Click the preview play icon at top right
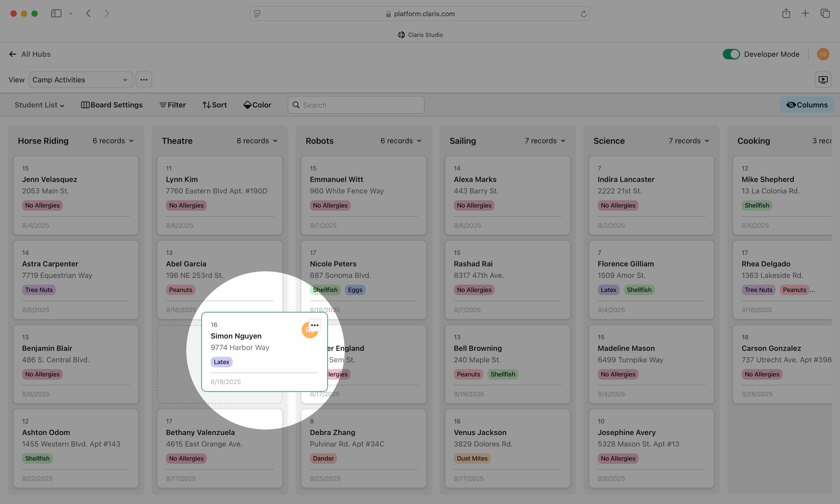The width and height of the screenshot is (840, 504). 823,80
